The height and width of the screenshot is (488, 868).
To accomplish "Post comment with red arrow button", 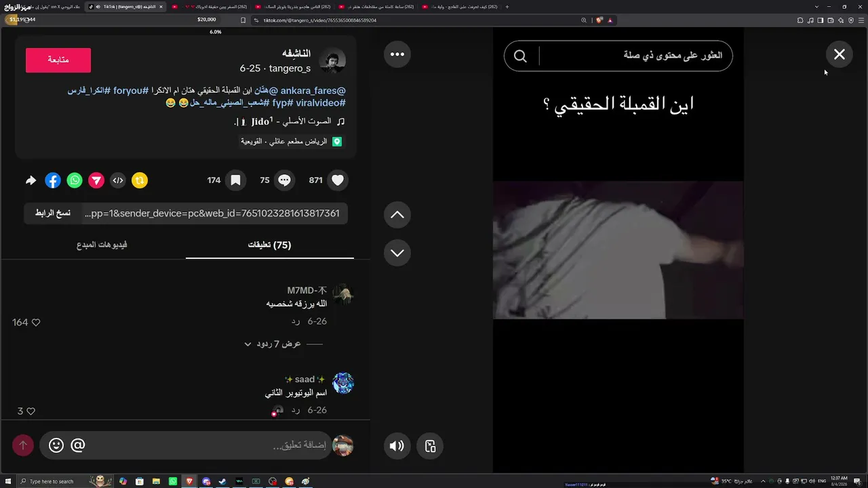I will [23, 445].
